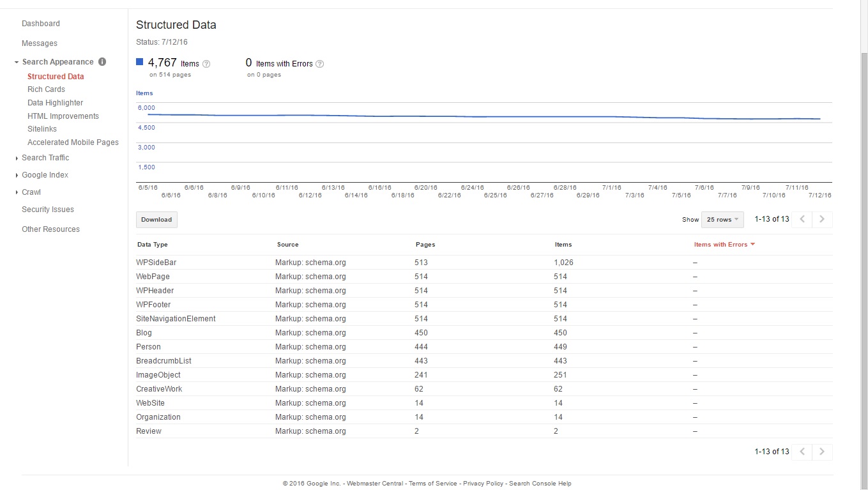Click the bottom previous page arrow

803,452
